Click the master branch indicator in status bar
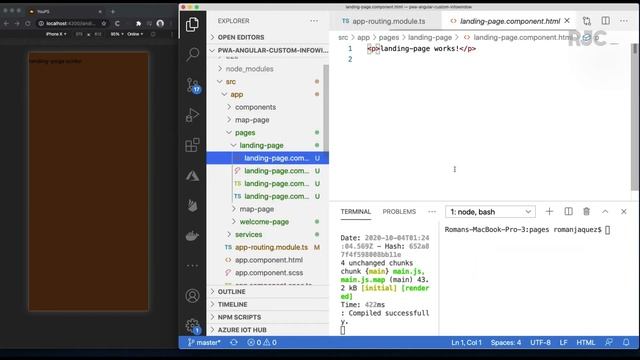 [x=204, y=342]
